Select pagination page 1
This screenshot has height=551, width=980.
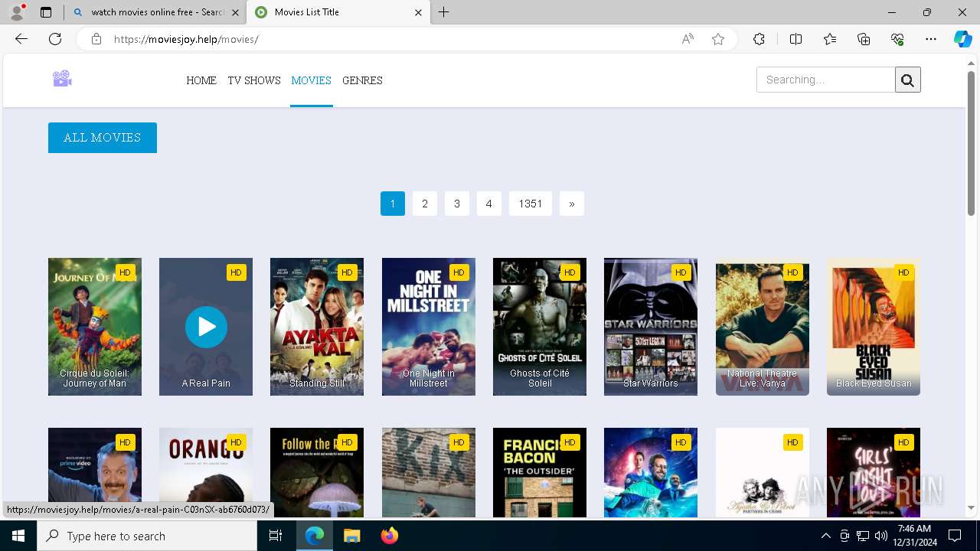pyautogui.click(x=393, y=204)
